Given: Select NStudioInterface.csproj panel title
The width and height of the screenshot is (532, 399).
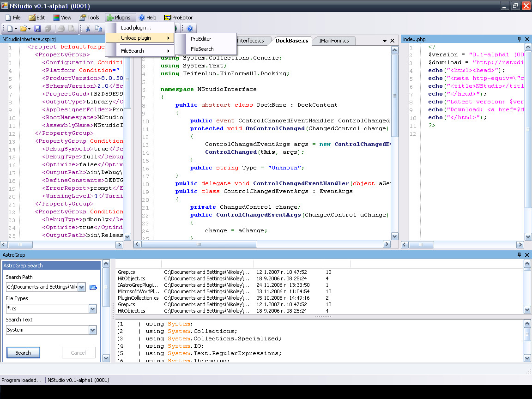Looking at the screenshot, I should [29, 39].
